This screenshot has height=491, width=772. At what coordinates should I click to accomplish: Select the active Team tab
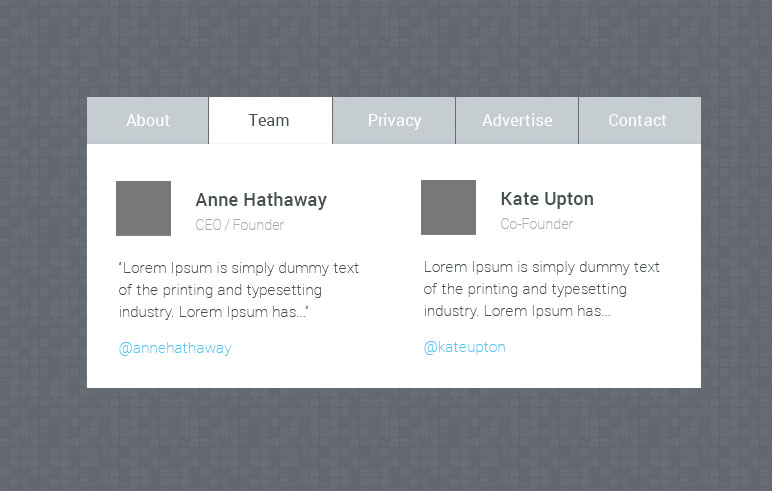click(270, 120)
